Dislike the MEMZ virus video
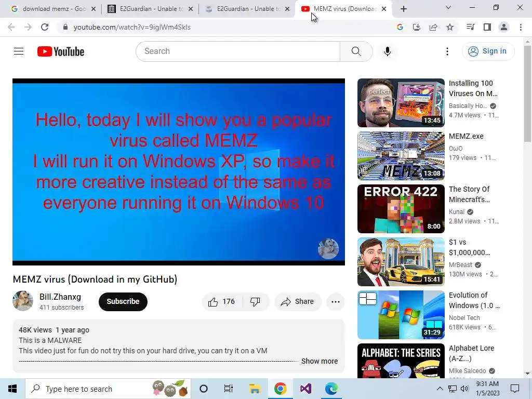 click(x=255, y=302)
